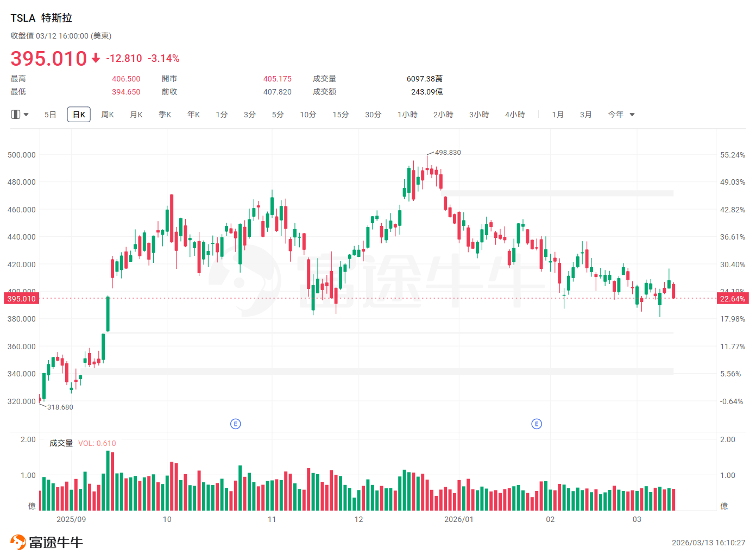Expand the 今年 range dropdown arrow
This screenshot has width=756, height=560.
click(632, 115)
